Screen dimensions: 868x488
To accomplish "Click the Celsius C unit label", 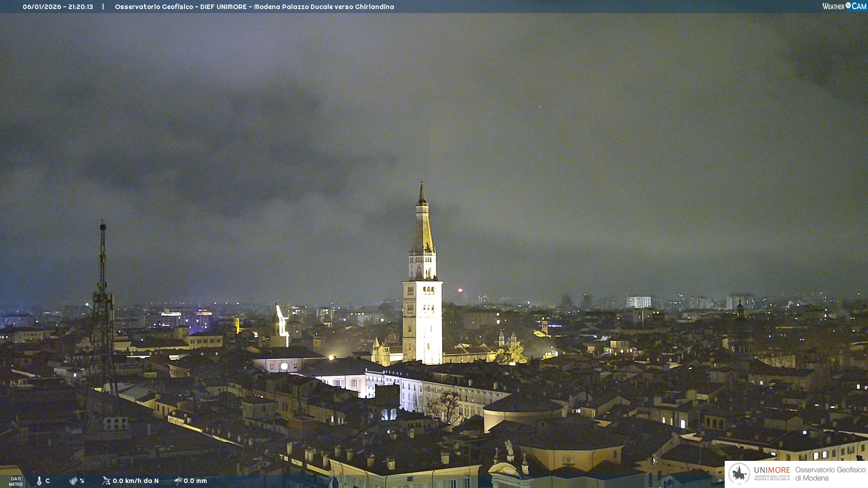I will click(47, 481).
